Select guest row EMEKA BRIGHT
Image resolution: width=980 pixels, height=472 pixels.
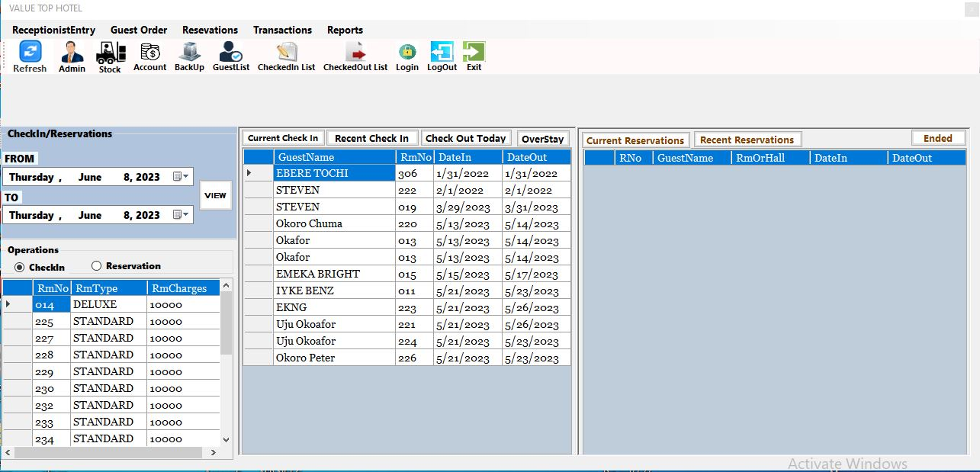406,274
